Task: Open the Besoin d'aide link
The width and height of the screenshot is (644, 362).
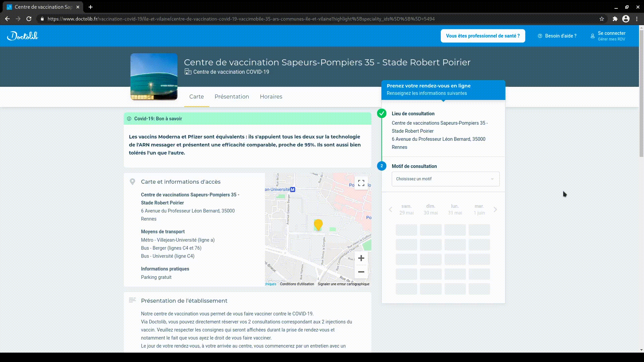Action: click(557, 36)
